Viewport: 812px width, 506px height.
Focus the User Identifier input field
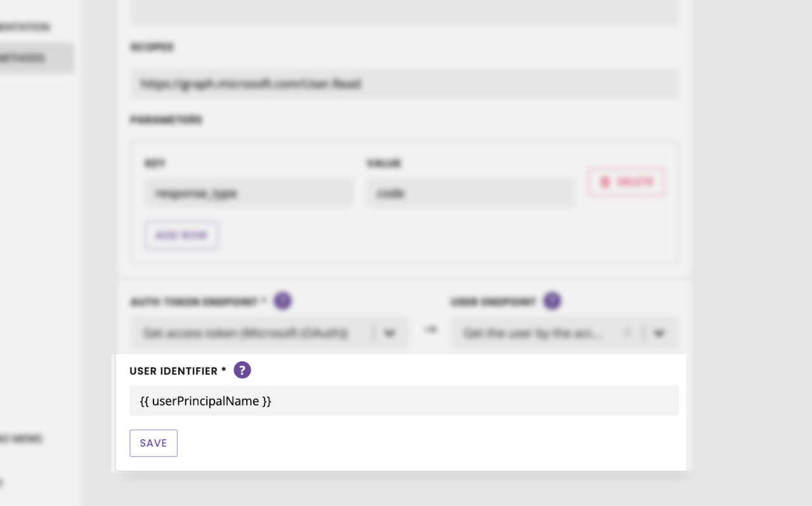click(404, 401)
